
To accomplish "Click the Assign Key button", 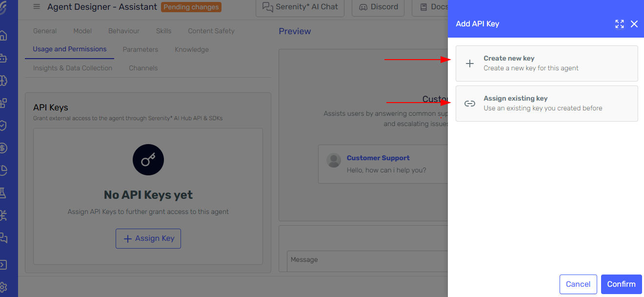I will click(148, 238).
